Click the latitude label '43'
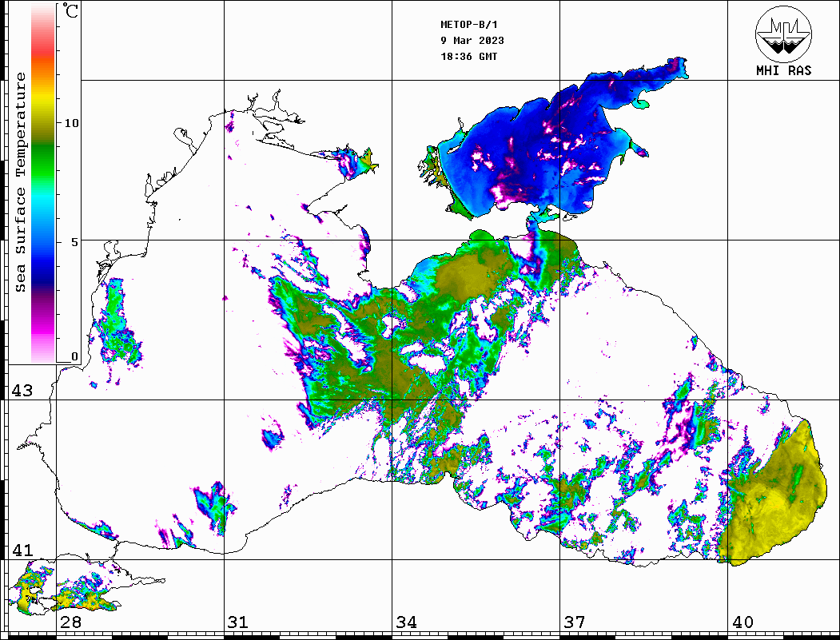 click(22, 391)
